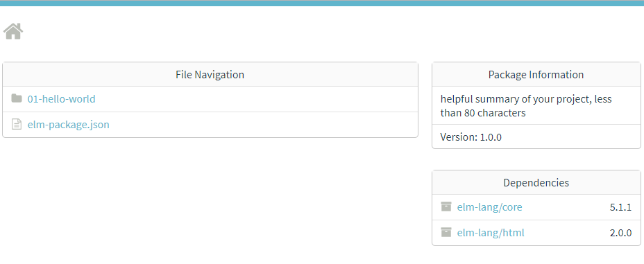Click the File Navigation panel header
This screenshot has height=264, width=644.
click(x=210, y=75)
